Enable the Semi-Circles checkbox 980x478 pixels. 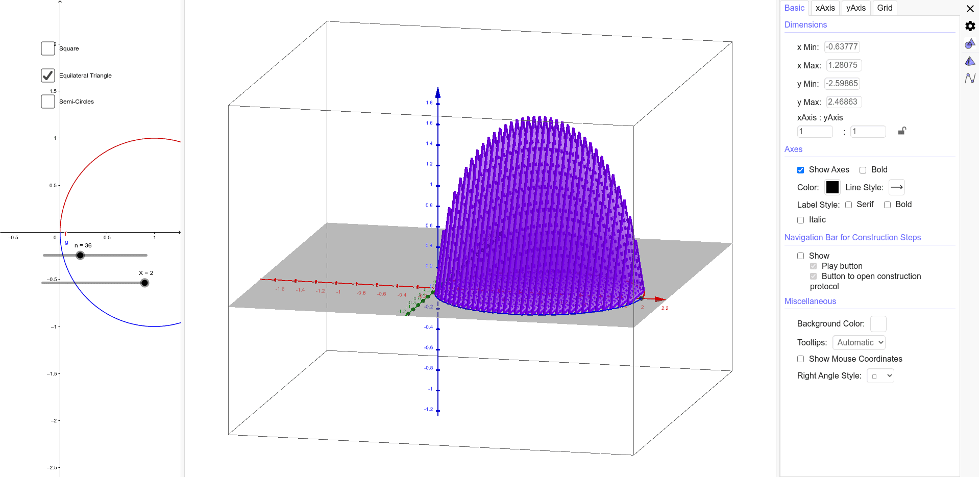pyautogui.click(x=47, y=101)
